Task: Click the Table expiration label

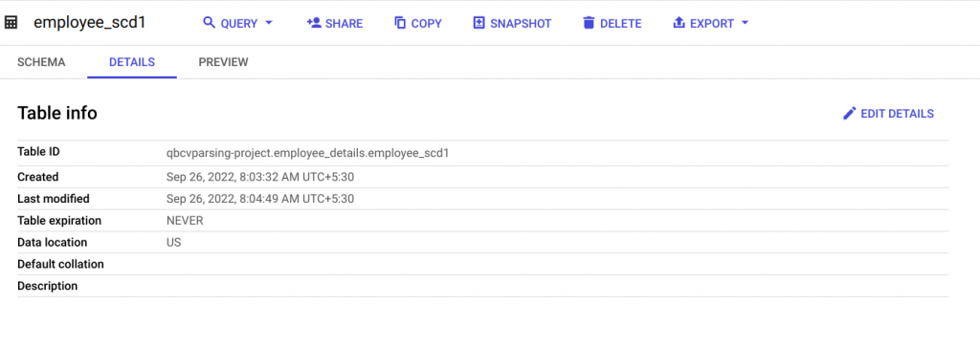Action: tap(59, 221)
